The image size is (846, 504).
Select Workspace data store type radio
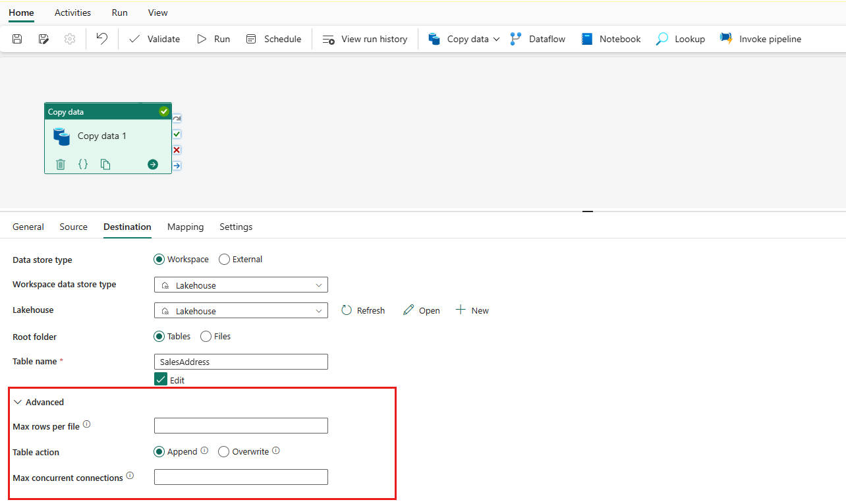point(159,260)
